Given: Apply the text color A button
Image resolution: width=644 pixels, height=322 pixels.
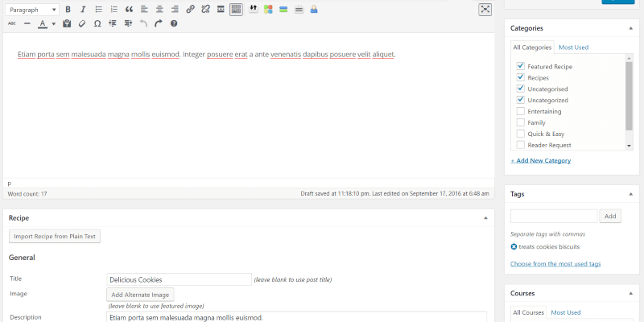Looking at the screenshot, I should [43, 24].
